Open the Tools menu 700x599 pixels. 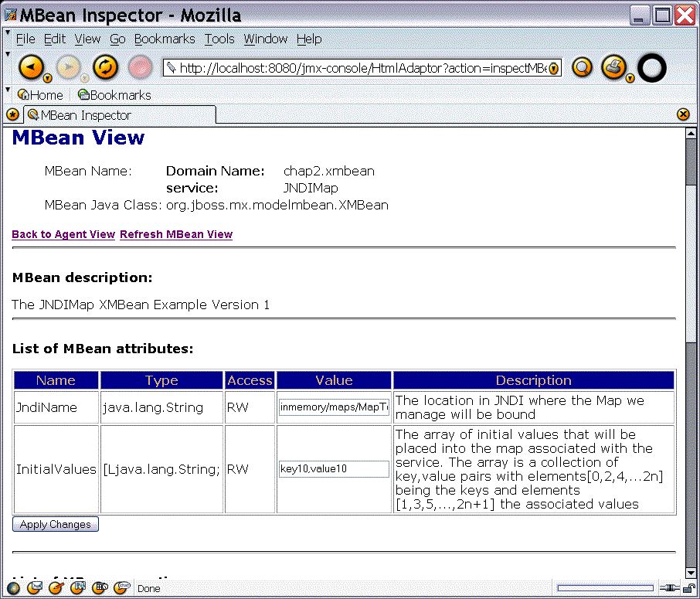(x=219, y=39)
